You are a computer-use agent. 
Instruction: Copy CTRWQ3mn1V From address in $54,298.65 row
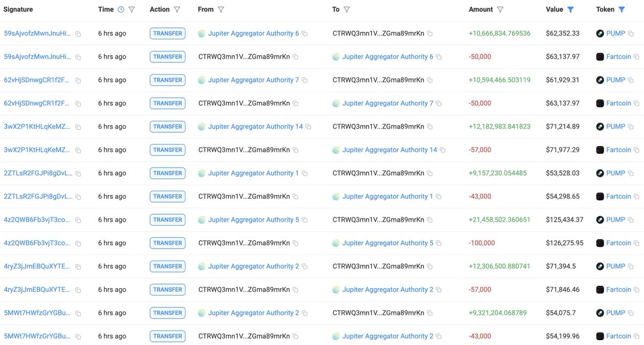[x=296, y=197]
